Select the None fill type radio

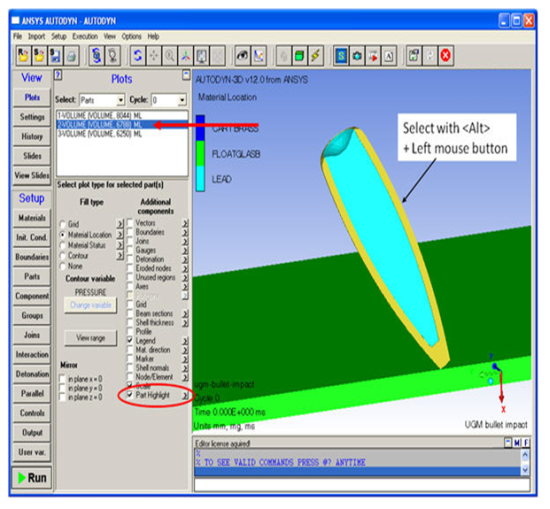(63, 266)
